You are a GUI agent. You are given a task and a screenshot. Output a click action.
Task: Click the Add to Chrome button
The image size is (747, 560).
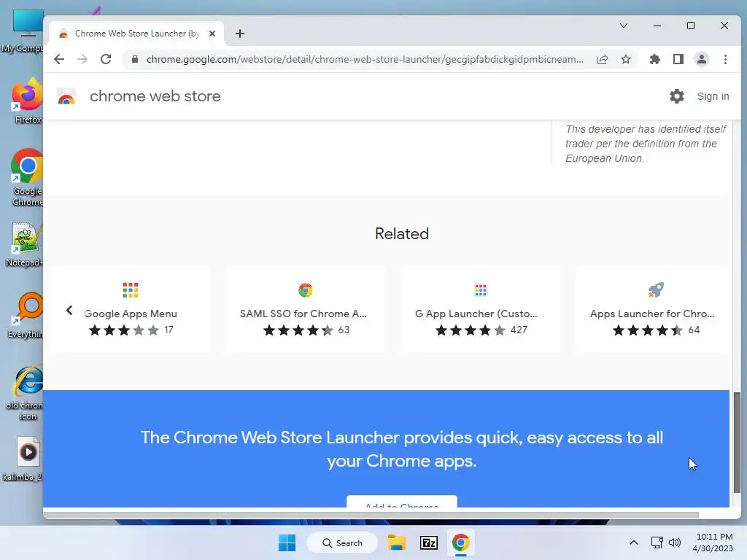pos(402,502)
